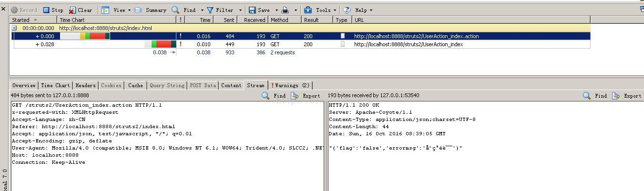Click the warning "!" column header
This screenshot has width=644, height=191.
click(181, 20)
